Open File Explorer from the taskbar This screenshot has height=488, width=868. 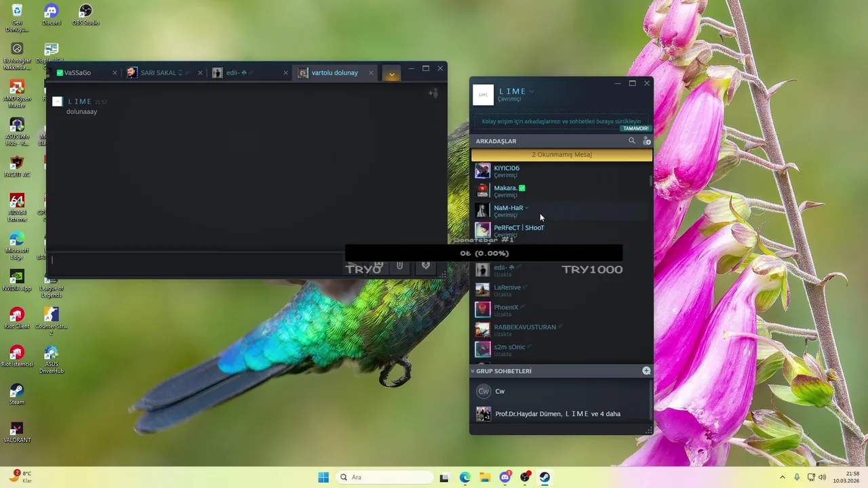point(485,477)
